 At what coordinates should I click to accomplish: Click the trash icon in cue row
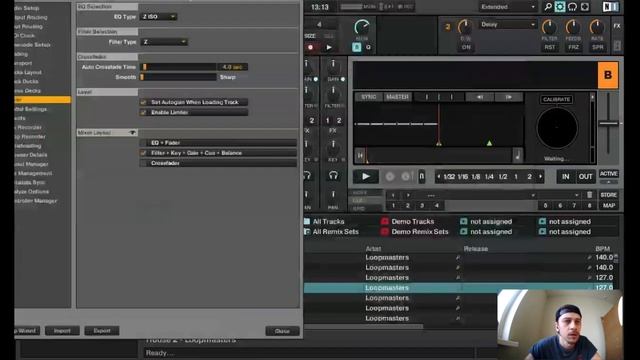tap(589, 195)
